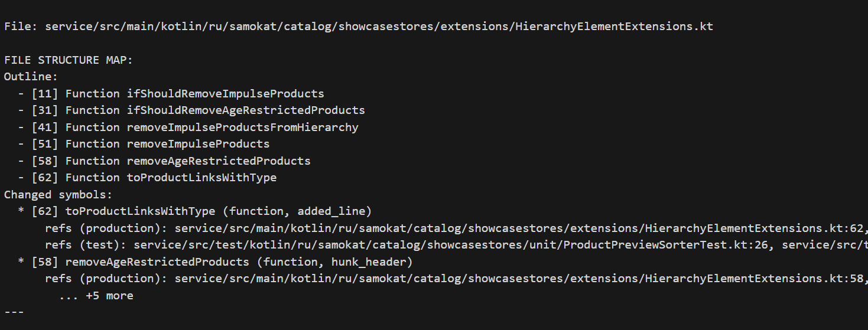
Task: Open production ref HierarchyElementExtensions.kt:58
Action: point(521,278)
